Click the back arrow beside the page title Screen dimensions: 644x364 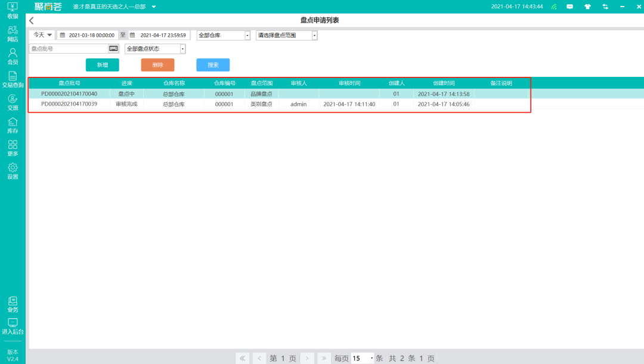32,21
